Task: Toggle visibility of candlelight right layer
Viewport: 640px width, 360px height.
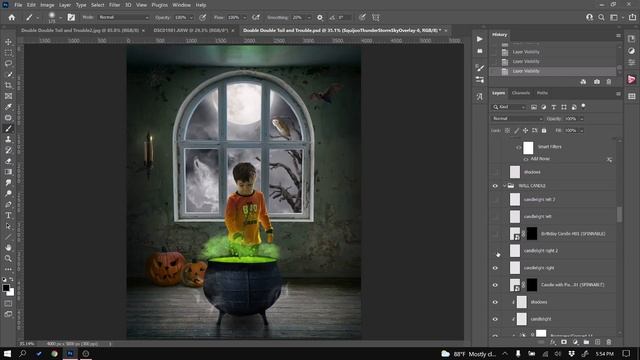Action: pos(495,268)
